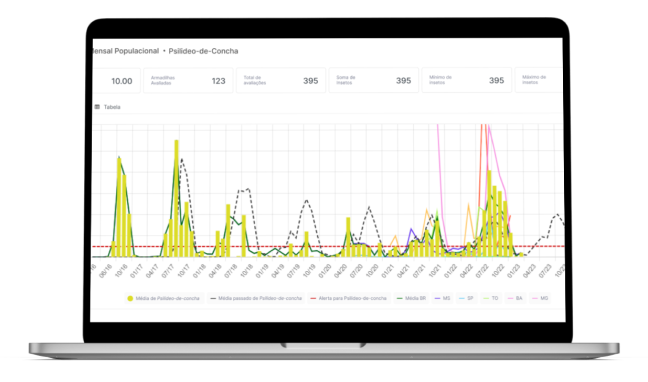648x382 pixels.
Task: Click the yellow dot legend swatch
Action: (x=130, y=298)
